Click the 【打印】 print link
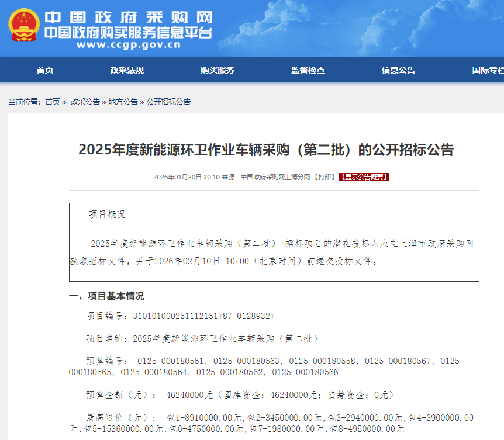Viewport: 504px width, 440px height. [325, 177]
